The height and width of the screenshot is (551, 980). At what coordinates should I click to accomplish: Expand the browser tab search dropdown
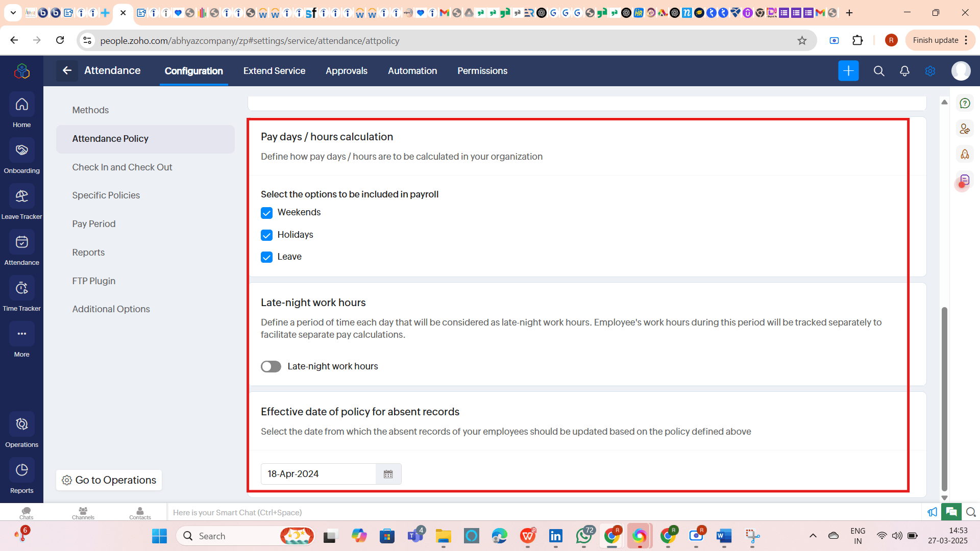click(x=13, y=13)
